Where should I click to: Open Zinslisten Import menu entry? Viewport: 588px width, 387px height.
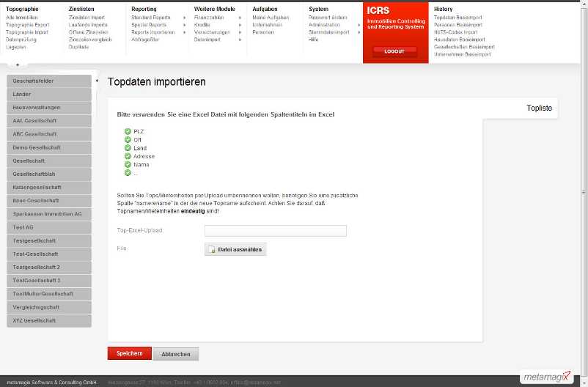point(87,18)
